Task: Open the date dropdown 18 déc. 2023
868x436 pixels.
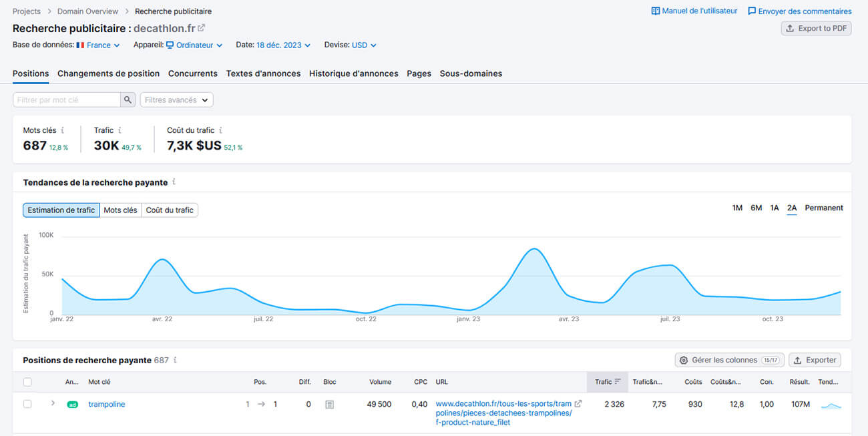Action: (284, 45)
